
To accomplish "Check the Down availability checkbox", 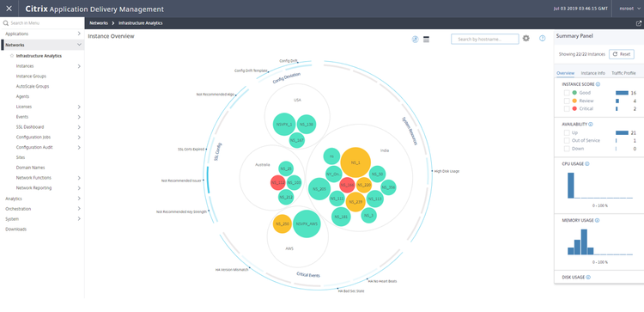I will pyautogui.click(x=567, y=149).
